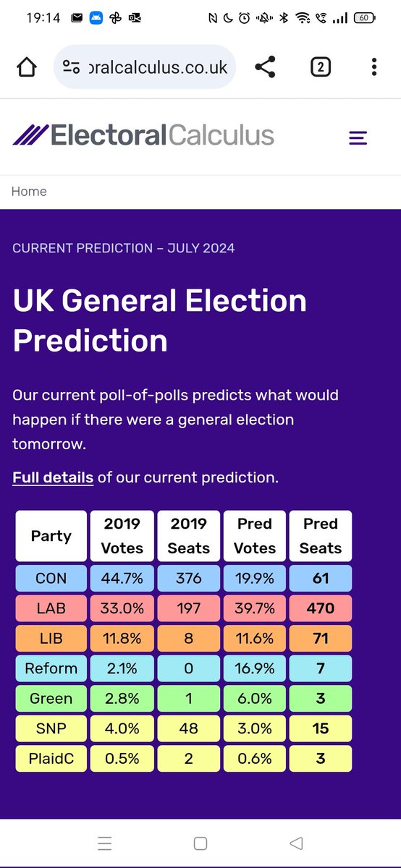Tap Android back navigation triangle
Viewport: 401px width, 868px height.
295,843
